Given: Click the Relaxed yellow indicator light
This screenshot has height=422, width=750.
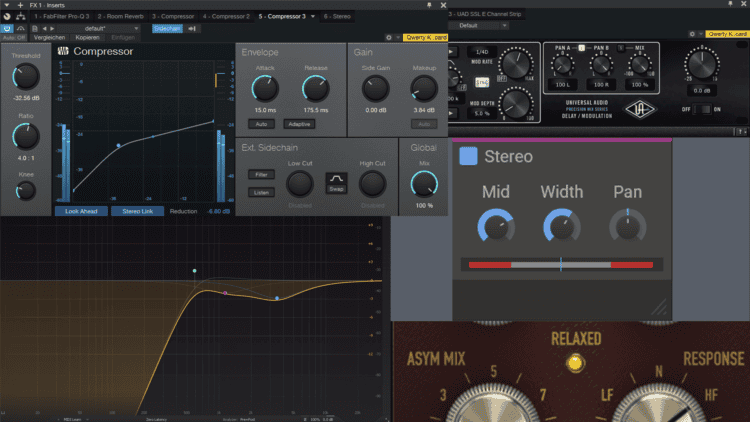Looking at the screenshot, I should (575, 363).
